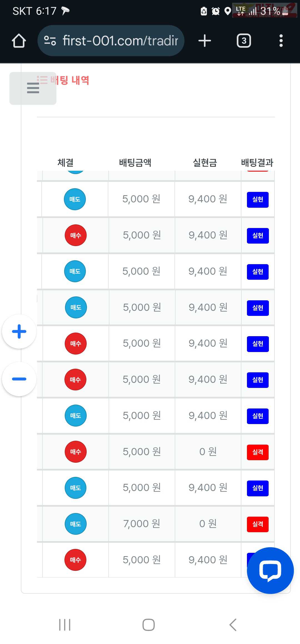Zoom out with the blue minus button
The image size is (300, 644).
point(19,379)
